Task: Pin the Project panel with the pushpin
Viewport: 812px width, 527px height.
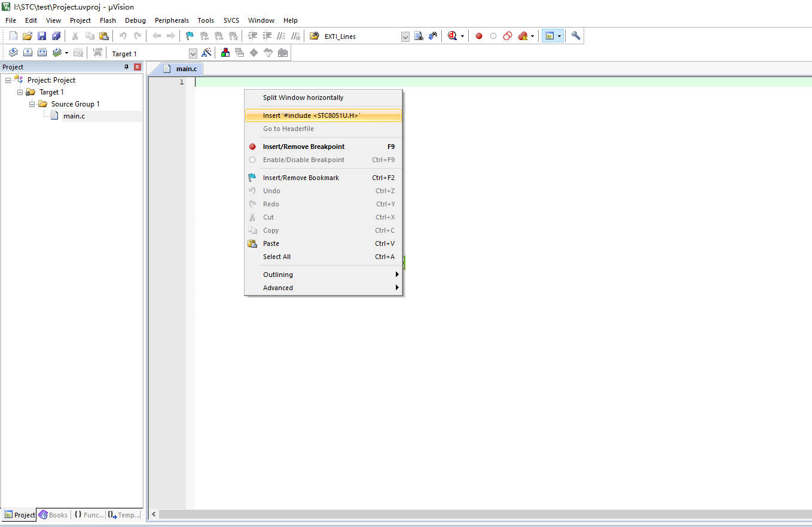Action: (126, 67)
